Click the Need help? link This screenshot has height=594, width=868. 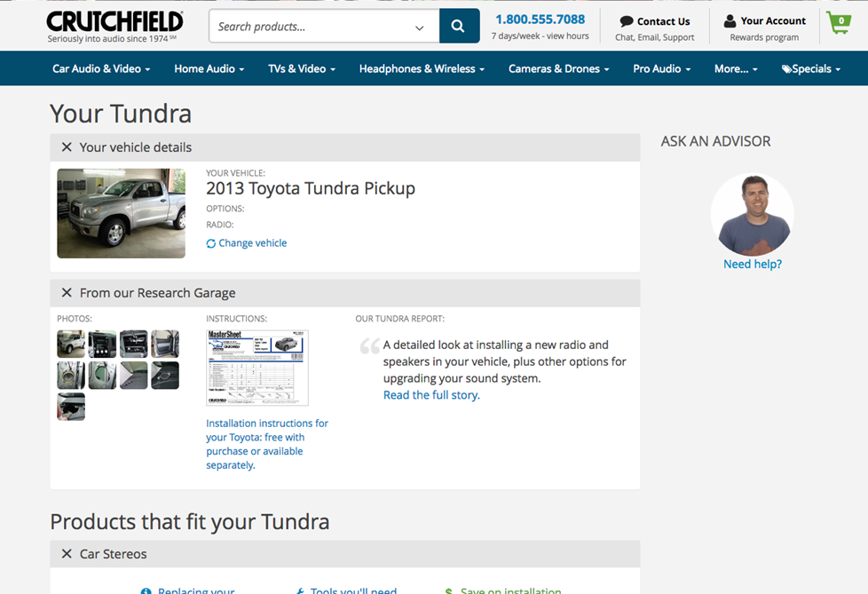click(753, 264)
